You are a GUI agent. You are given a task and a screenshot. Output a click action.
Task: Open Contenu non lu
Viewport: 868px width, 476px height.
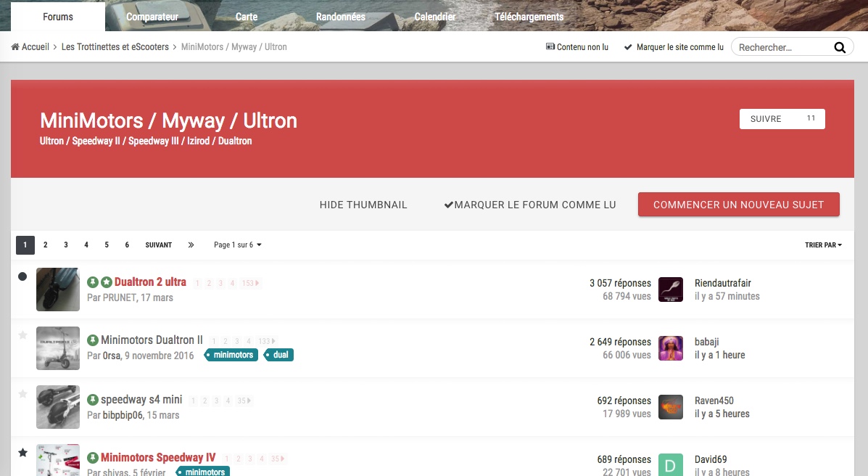point(576,47)
